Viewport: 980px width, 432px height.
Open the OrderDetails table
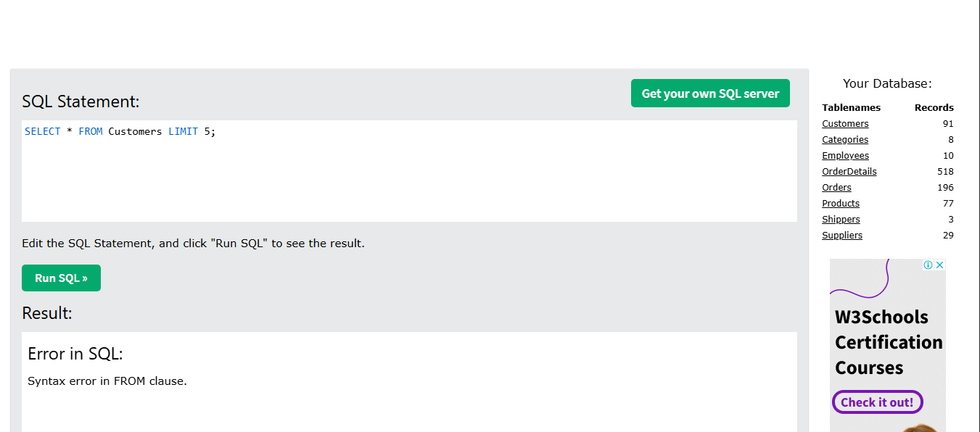(x=849, y=172)
